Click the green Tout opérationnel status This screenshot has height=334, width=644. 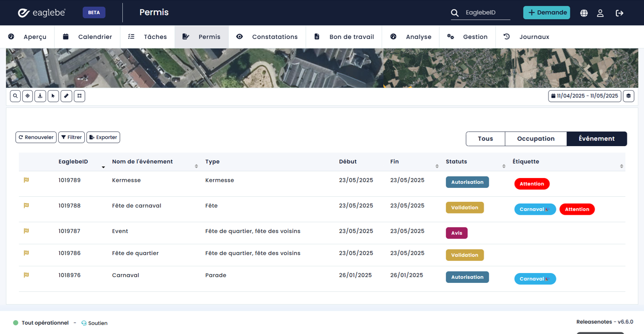click(41, 323)
